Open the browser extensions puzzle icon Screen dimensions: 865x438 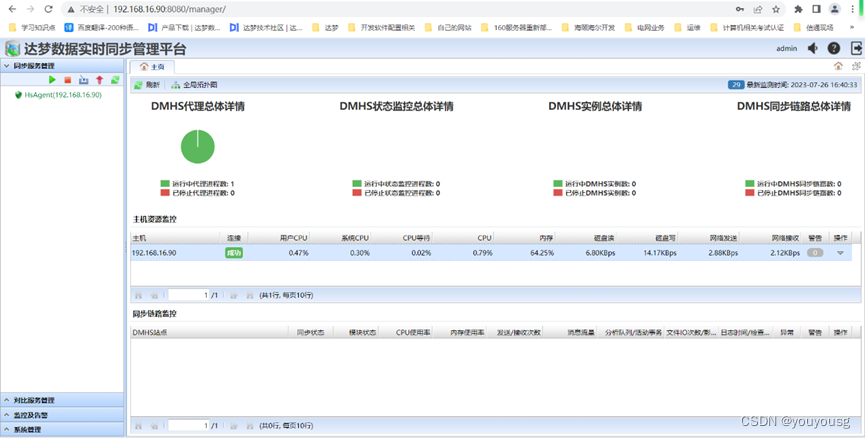coord(798,9)
